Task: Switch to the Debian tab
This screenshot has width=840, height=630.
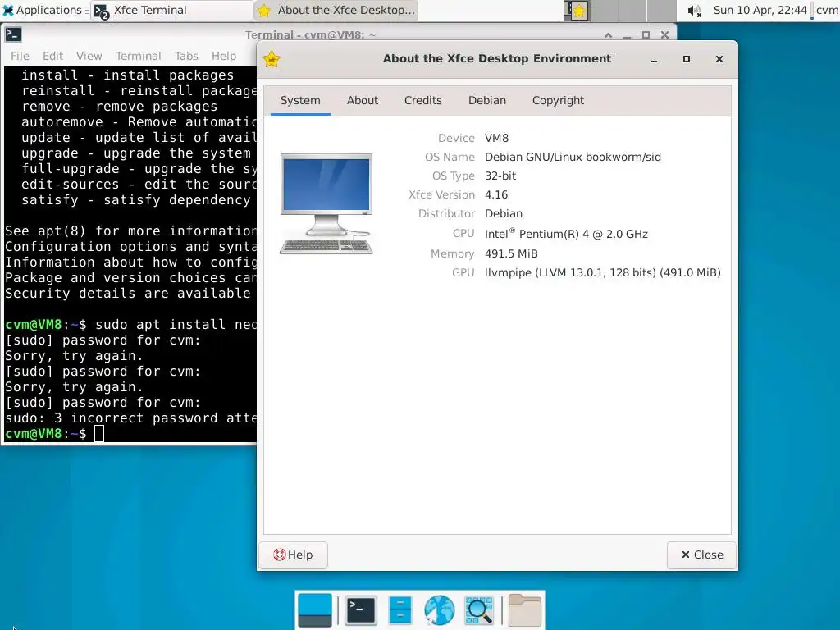Action: [487, 101]
